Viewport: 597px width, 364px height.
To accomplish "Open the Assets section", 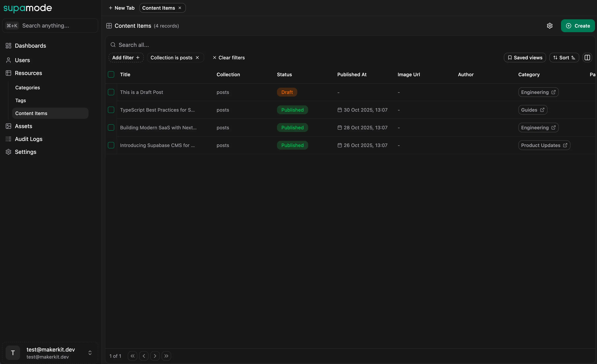I will [24, 126].
